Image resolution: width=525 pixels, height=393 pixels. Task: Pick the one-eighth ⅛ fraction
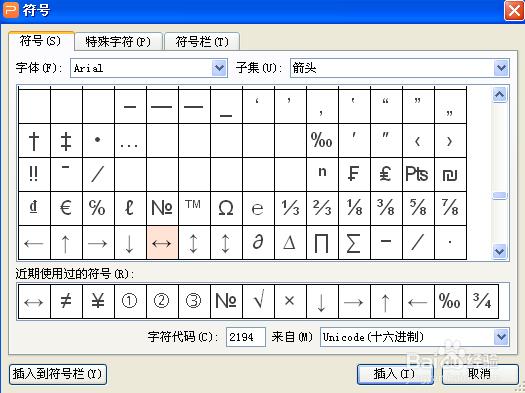[354, 208]
